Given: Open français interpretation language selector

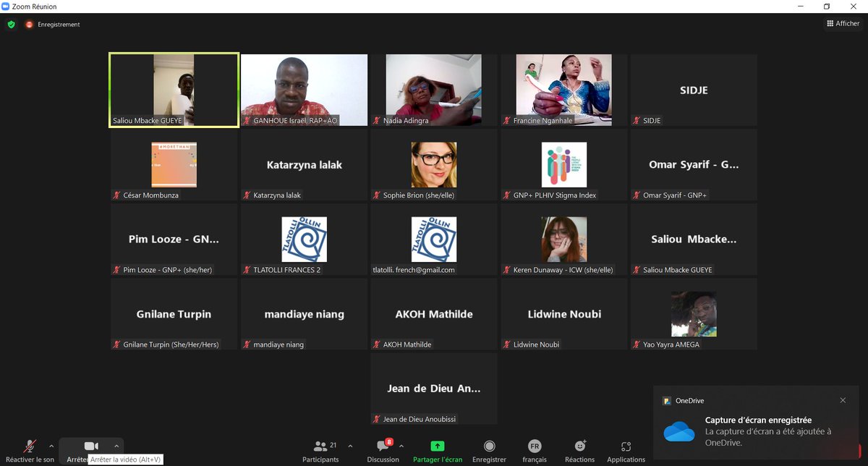Looking at the screenshot, I should click(x=535, y=450).
